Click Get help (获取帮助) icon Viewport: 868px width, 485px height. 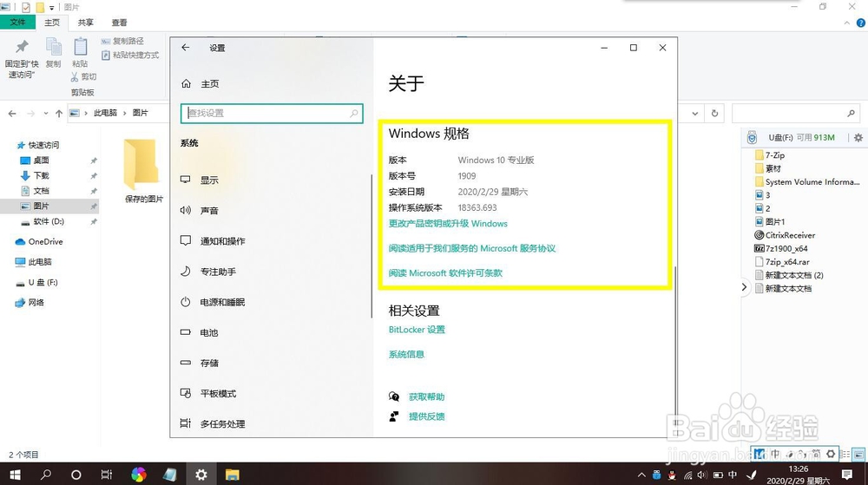394,397
